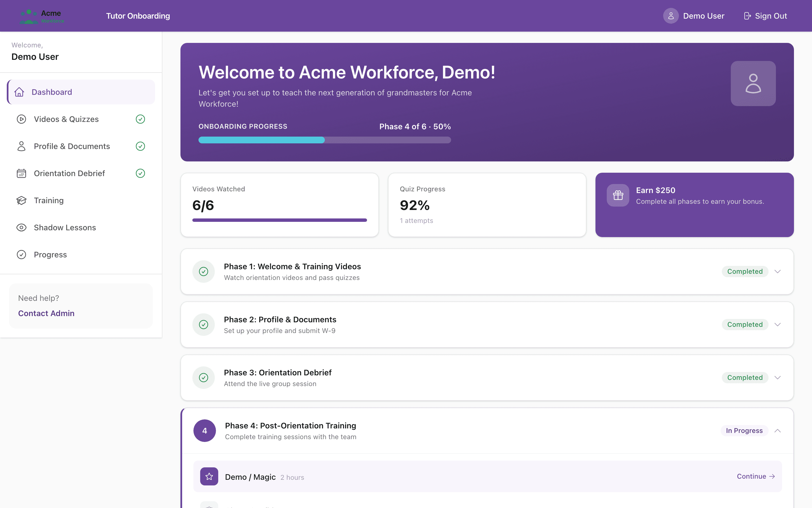Click the Phase 4 In Progress badge
812x508 pixels.
click(x=744, y=431)
